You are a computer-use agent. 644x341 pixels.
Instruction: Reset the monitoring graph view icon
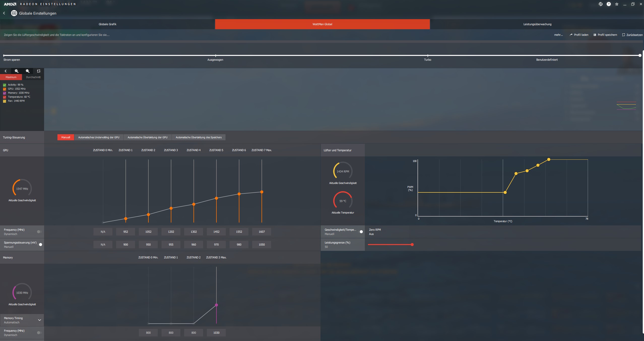(x=39, y=71)
